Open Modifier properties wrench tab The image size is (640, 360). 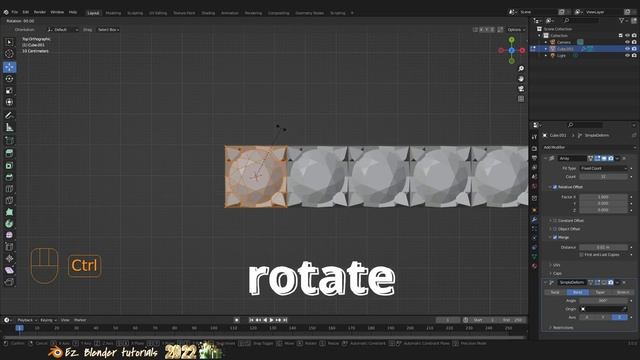(x=534, y=220)
